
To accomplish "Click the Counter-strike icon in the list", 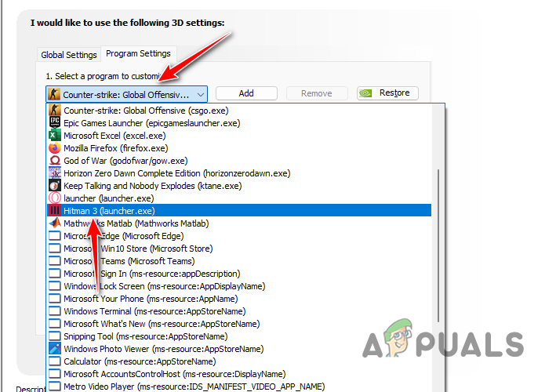I will coord(55,111).
